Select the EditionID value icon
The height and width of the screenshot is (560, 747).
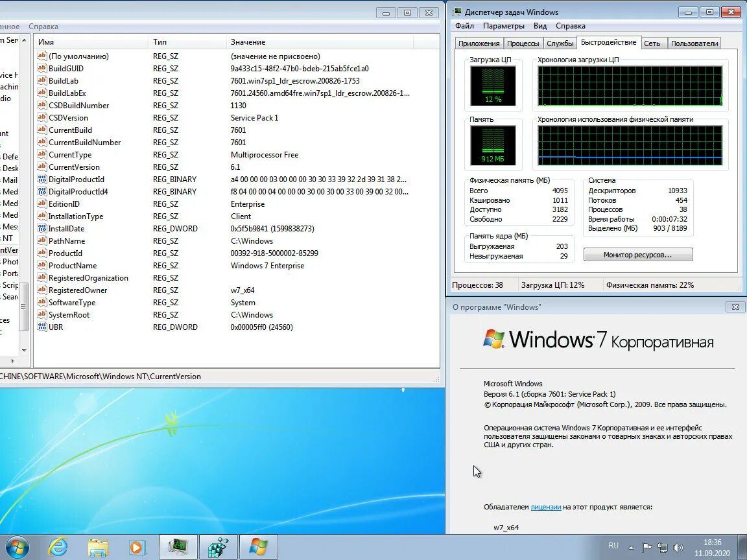tap(42, 204)
